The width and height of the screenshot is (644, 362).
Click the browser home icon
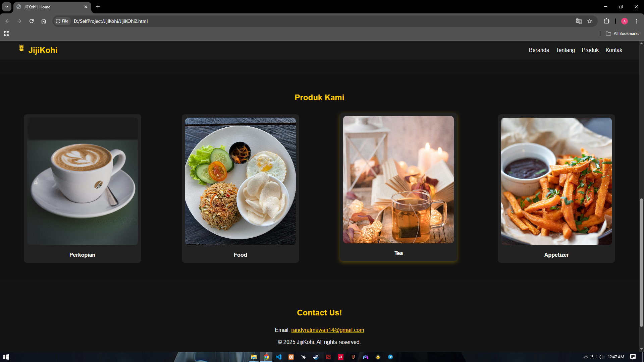pyautogui.click(x=44, y=21)
